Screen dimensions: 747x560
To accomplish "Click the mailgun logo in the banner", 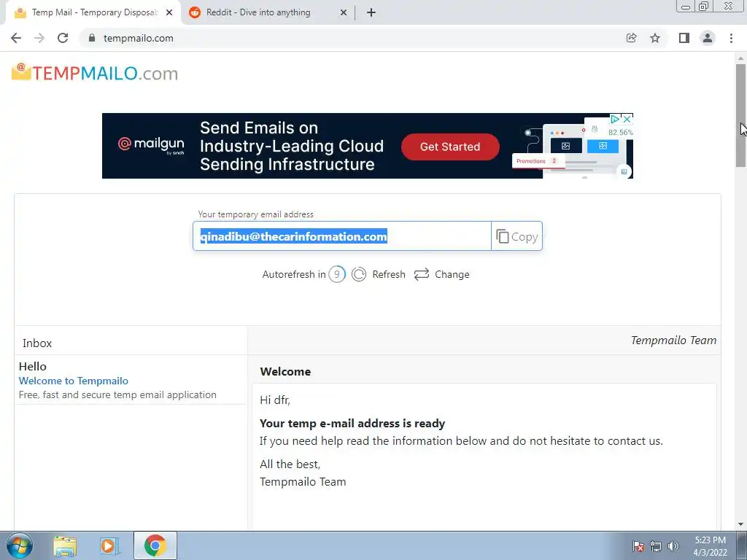I will (151, 144).
